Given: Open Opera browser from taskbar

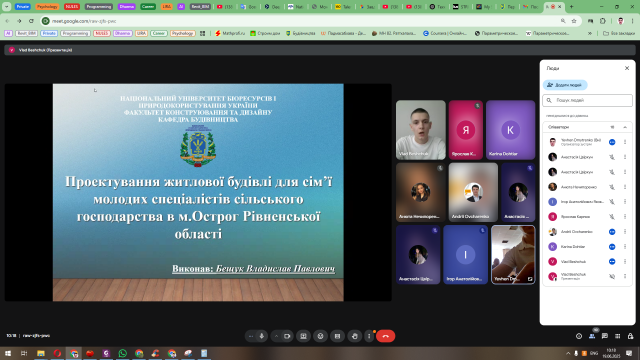Looking at the screenshot, I should click(x=57, y=353).
